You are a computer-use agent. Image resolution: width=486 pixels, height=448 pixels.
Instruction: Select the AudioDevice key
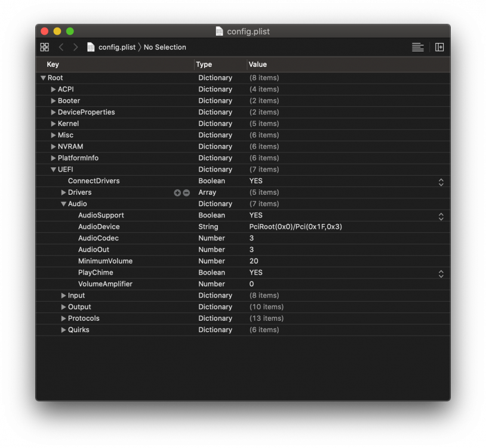point(99,226)
